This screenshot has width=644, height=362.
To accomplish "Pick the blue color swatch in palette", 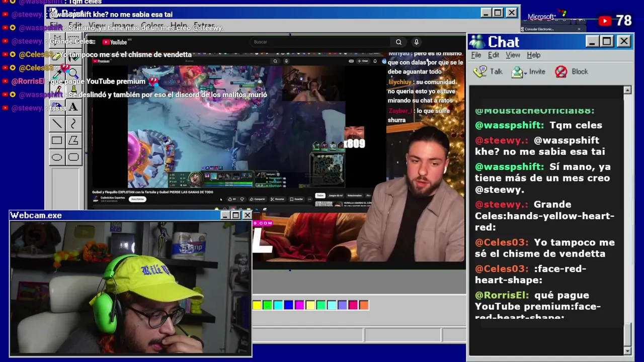I will (288, 305).
